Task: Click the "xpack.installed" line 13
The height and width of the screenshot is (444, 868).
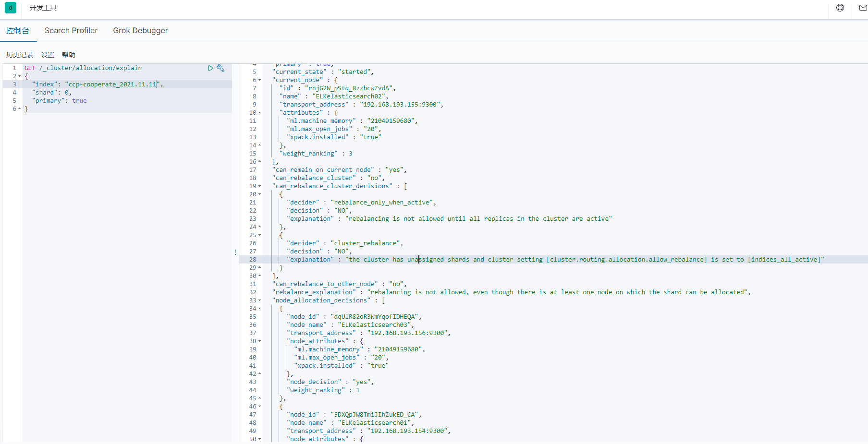Action: tap(334, 137)
